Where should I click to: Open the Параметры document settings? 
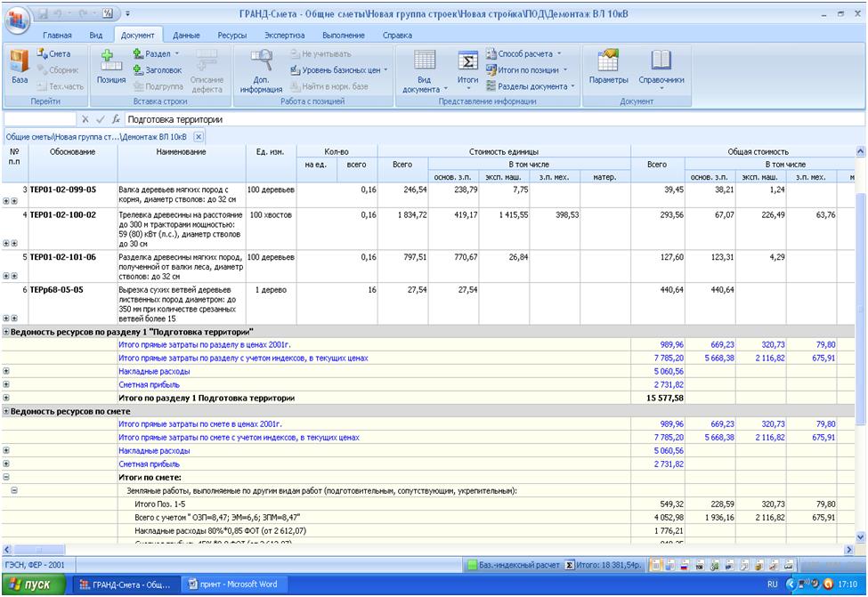click(x=608, y=67)
